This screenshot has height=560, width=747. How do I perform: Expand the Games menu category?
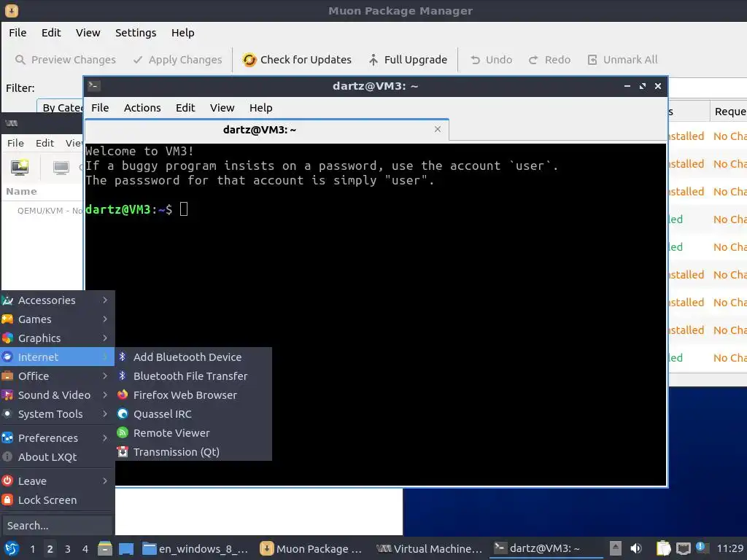point(56,319)
